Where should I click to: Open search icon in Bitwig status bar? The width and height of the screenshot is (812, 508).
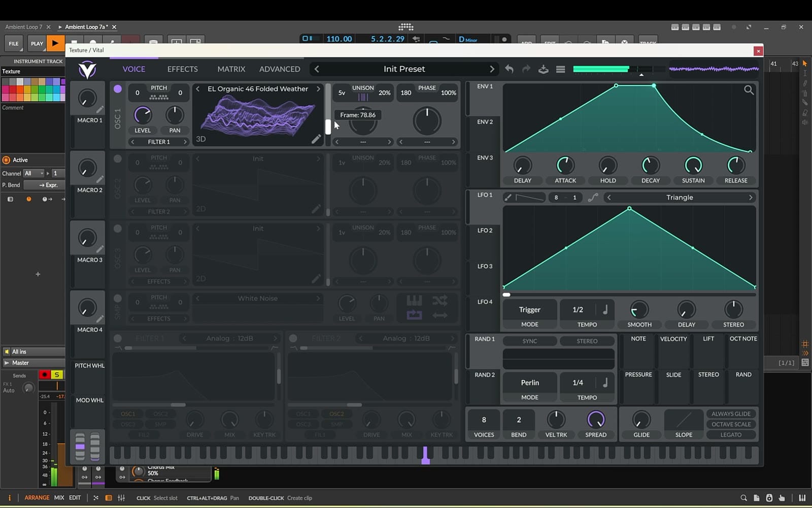click(x=743, y=498)
